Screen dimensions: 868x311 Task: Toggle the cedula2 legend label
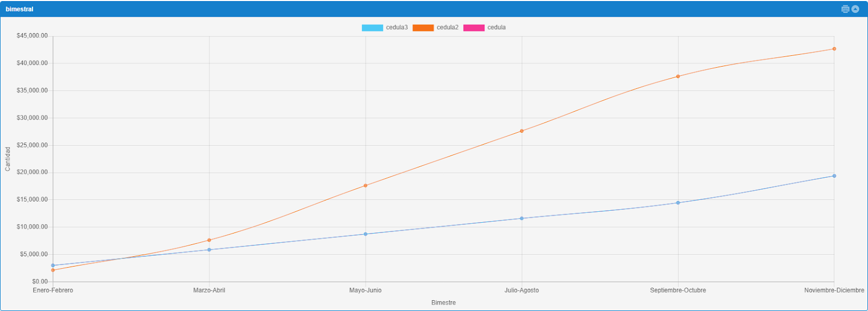447,28
